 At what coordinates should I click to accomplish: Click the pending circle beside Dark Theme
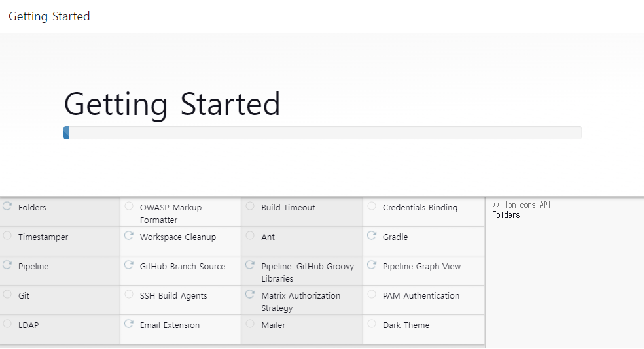[372, 324]
